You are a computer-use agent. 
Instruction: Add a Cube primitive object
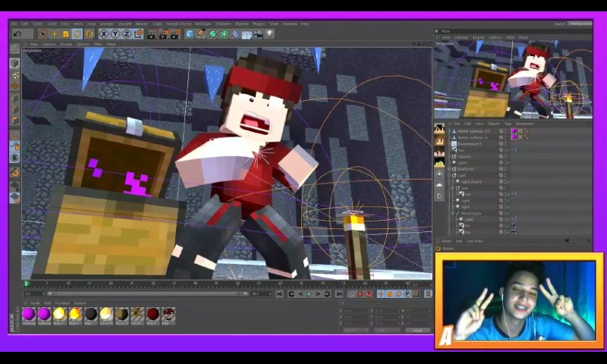tap(190, 34)
